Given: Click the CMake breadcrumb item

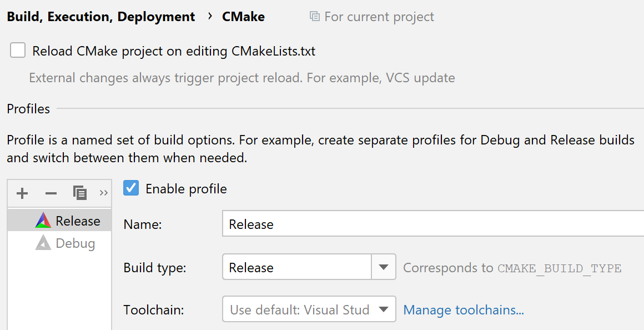Looking at the screenshot, I should [x=243, y=16].
